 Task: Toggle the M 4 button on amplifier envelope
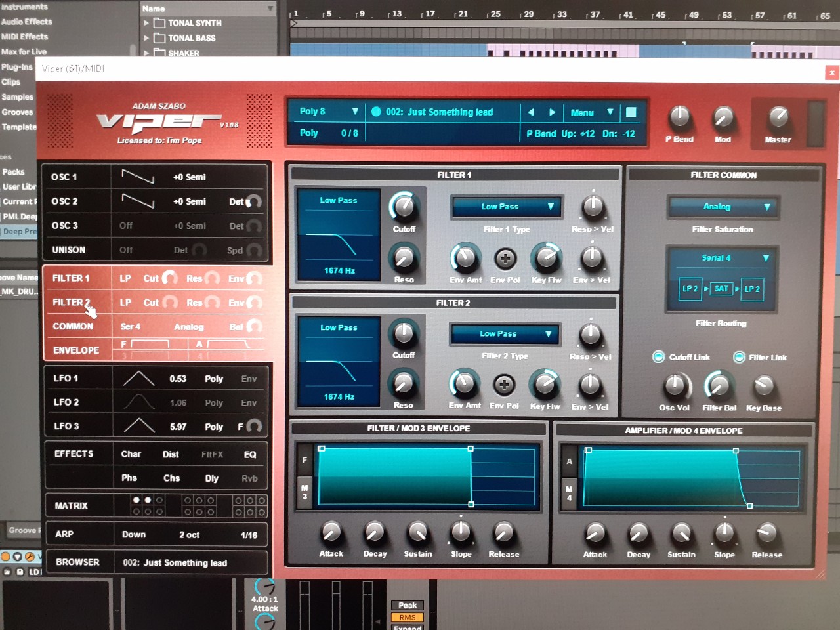coord(569,493)
